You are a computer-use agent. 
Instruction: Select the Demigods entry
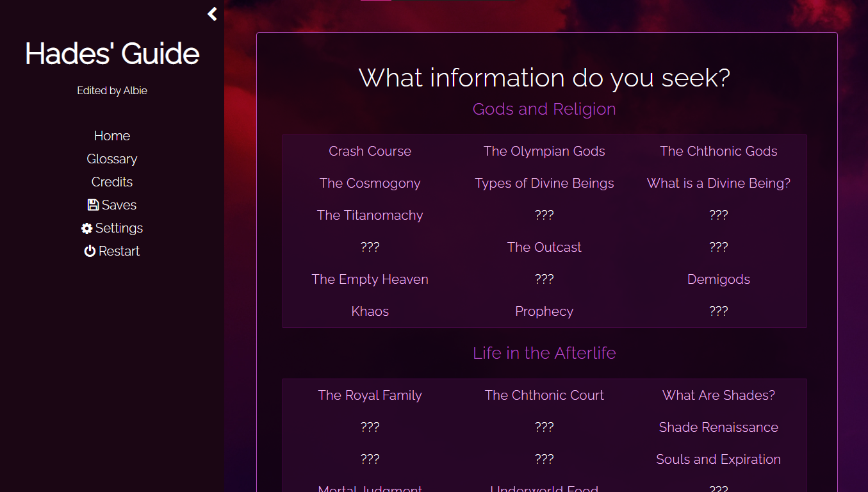coord(718,279)
